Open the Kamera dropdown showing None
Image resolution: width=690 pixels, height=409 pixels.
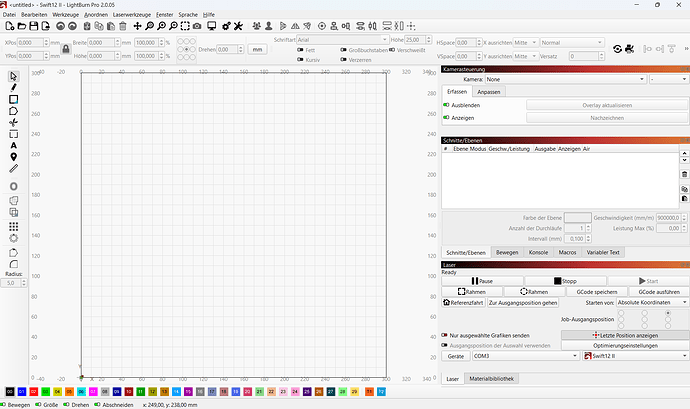(x=566, y=78)
